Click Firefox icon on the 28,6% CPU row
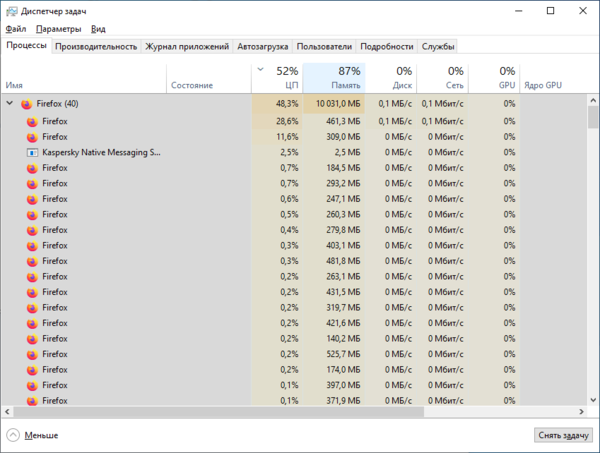This screenshot has height=453, width=600. click(33, 121)
